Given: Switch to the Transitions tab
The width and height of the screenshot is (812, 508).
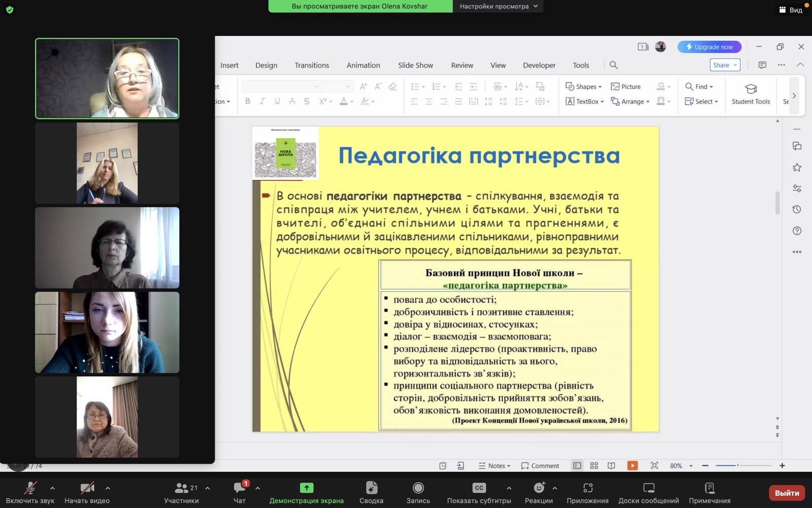Looking at the screenshot, I should coord(312,65).
